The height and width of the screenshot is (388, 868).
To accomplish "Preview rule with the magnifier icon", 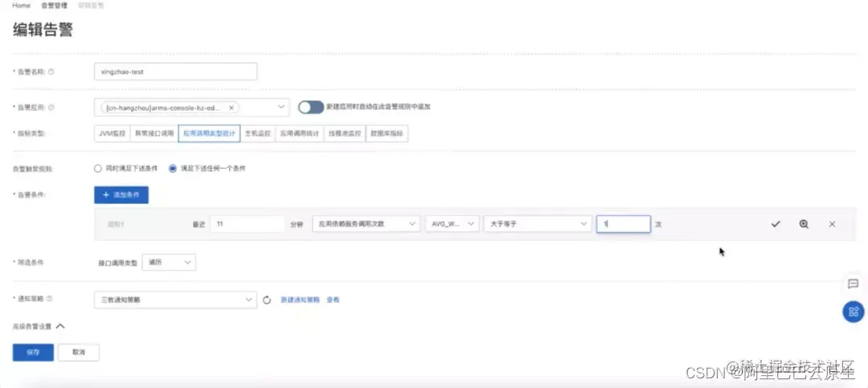I will 804,224.
